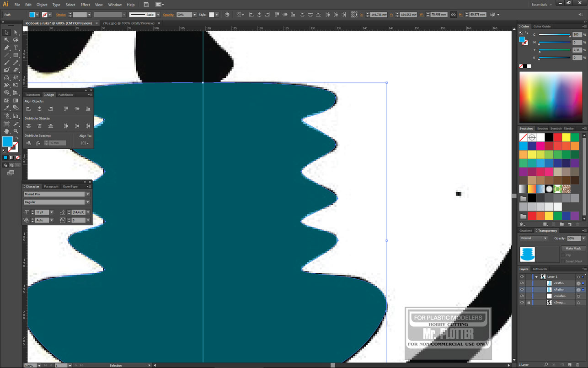
Task: Click Vertical Distribute Top icon
Action: 28,126
